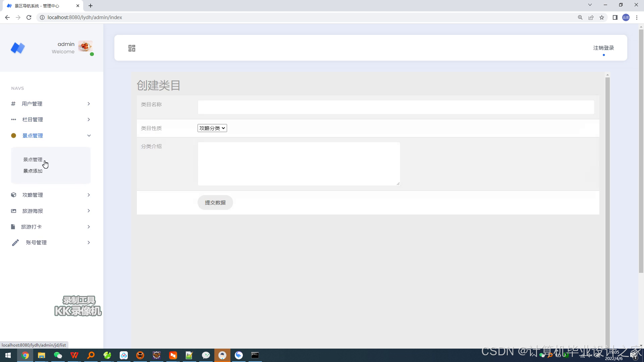Click the blue logo in the sidebar
This screenshot has width=644, height=362.
point(18,48)
